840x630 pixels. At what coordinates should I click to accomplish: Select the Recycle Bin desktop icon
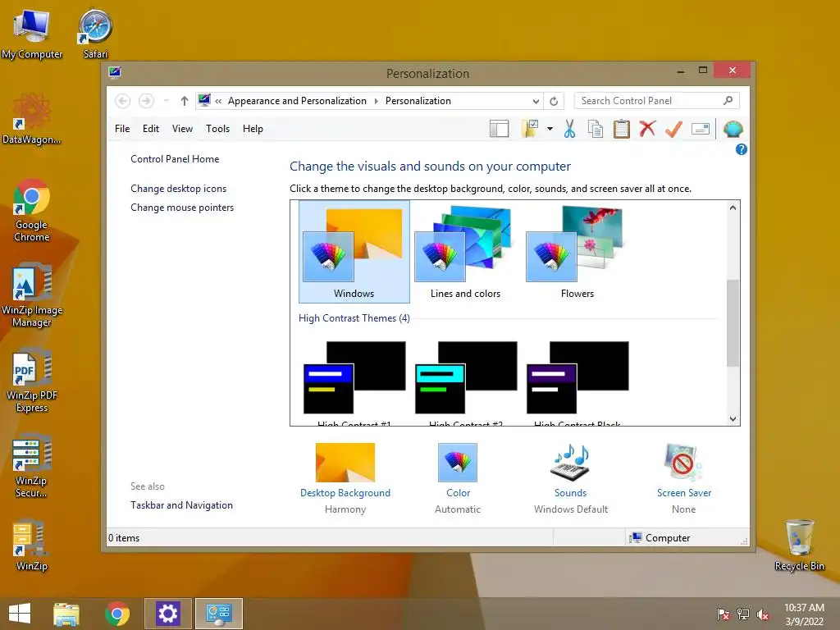799,545
